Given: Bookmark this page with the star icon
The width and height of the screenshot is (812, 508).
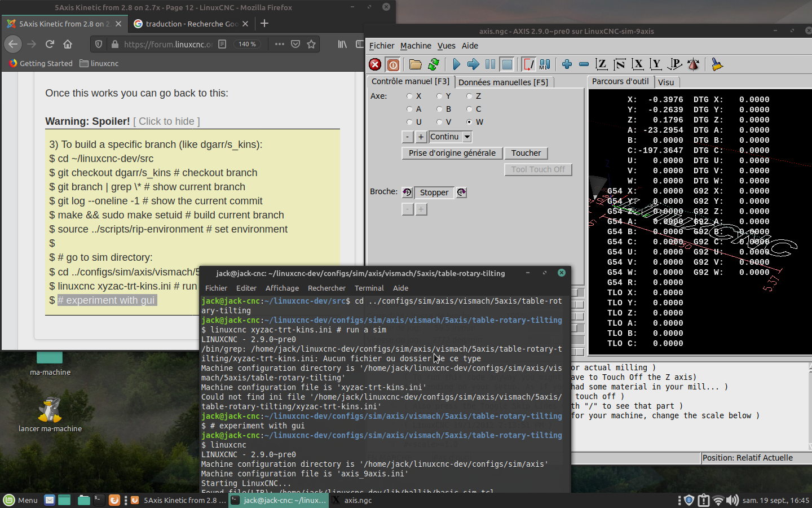Looking at the screenshot, I should 311,44.
